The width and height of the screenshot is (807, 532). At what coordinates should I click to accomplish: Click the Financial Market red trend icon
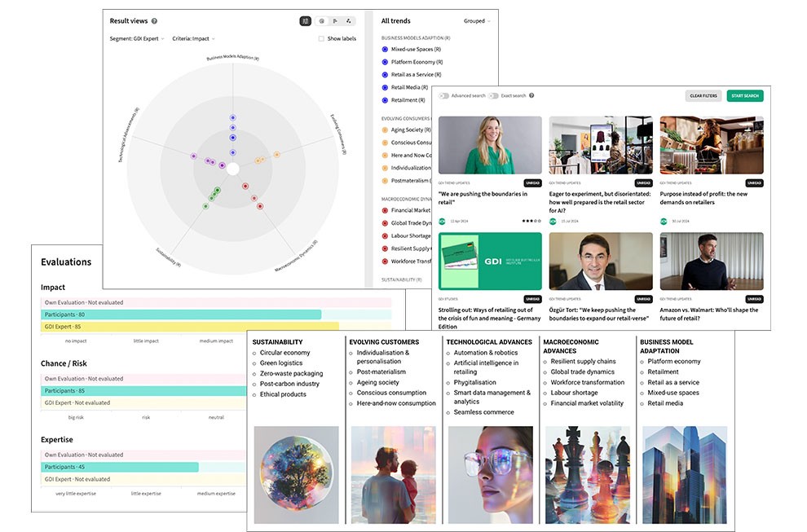pos(385,210)
